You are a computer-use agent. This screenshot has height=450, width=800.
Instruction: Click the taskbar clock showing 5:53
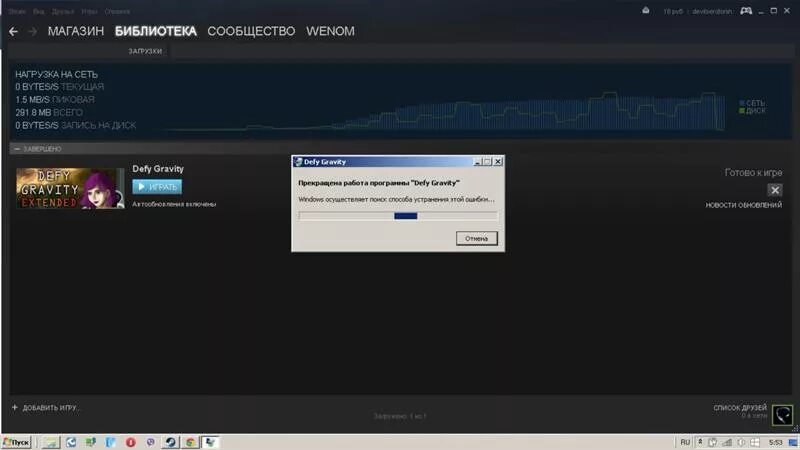[x=776, y=442]
